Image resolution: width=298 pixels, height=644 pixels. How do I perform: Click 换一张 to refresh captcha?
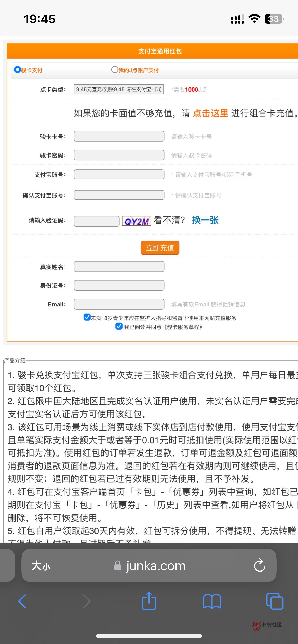[205, 220]
